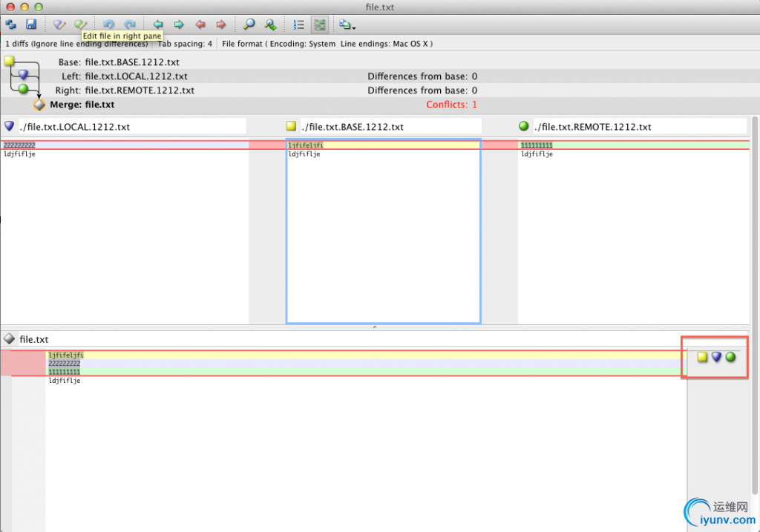
Task: Redo the last undone edit
Action: click(130, 24)
